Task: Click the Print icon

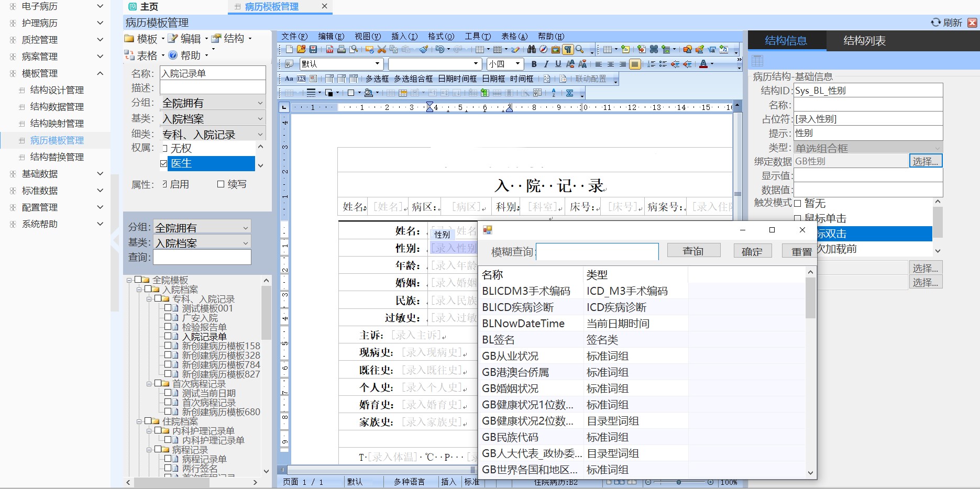Action: point(342,49)
